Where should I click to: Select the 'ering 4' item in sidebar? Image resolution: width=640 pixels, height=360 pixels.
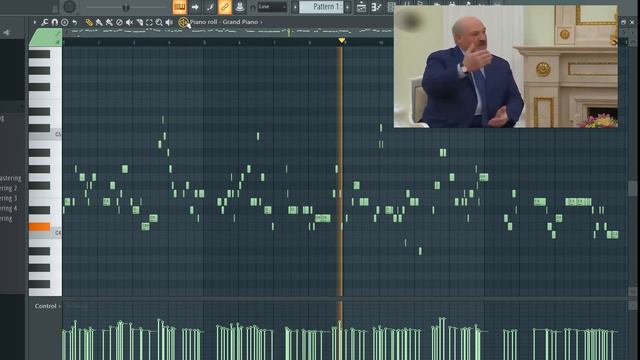point(9,208)
